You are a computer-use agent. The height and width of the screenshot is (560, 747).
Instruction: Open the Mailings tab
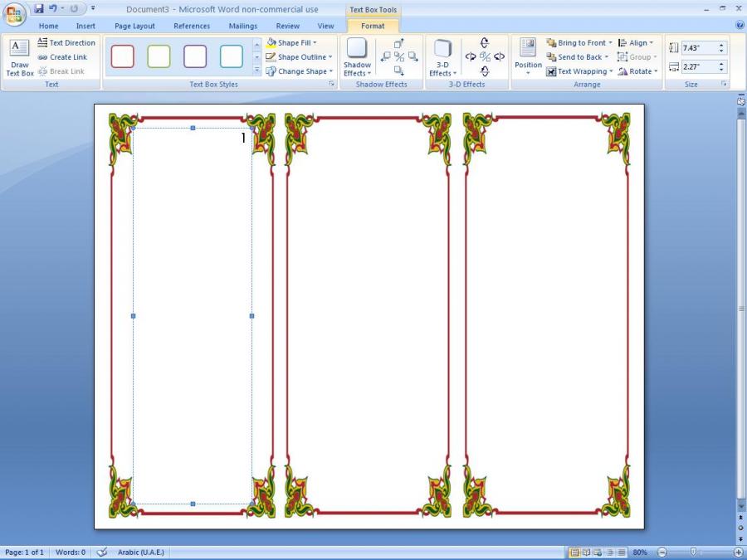243,26
